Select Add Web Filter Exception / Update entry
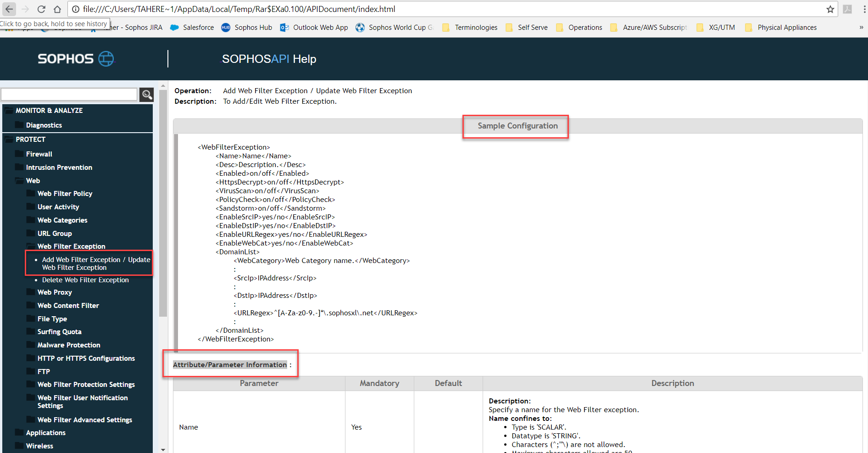 [x=96, y=263]
